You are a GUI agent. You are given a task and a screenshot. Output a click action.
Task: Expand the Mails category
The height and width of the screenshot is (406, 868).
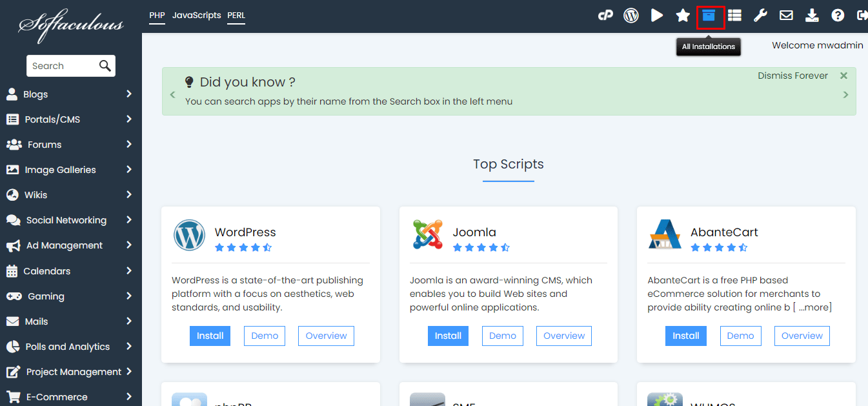coord(129,321)
